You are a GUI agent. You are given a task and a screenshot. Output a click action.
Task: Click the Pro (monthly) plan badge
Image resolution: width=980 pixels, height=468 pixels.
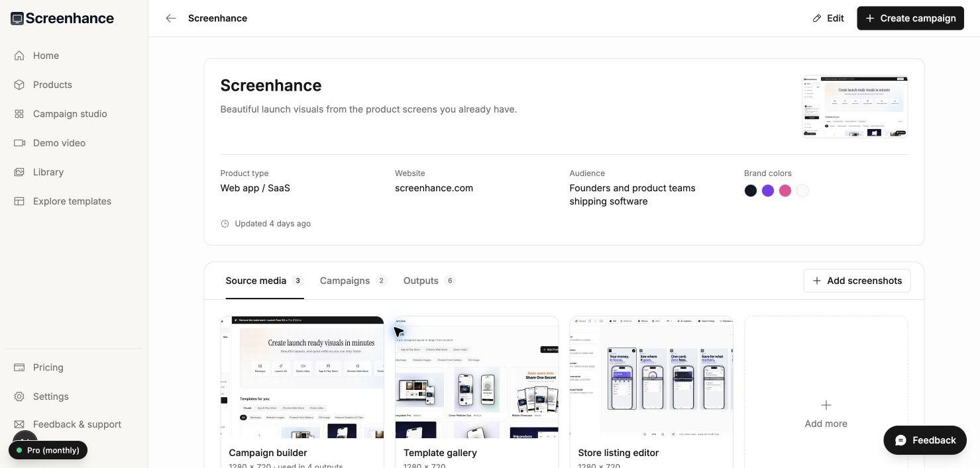(x=48, y=450)
